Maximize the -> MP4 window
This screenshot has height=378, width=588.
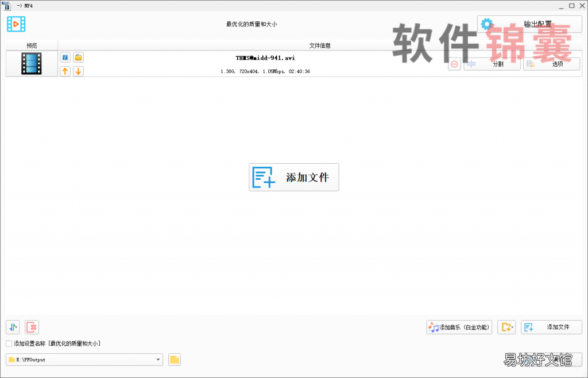pyautogui.click(x=572, y=6)
